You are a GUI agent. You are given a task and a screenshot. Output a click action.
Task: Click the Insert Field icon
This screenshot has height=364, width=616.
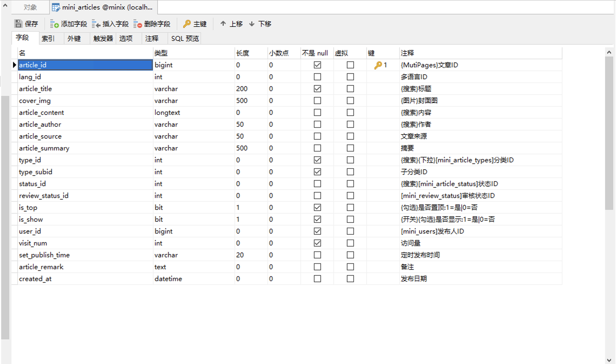point(96,24)
